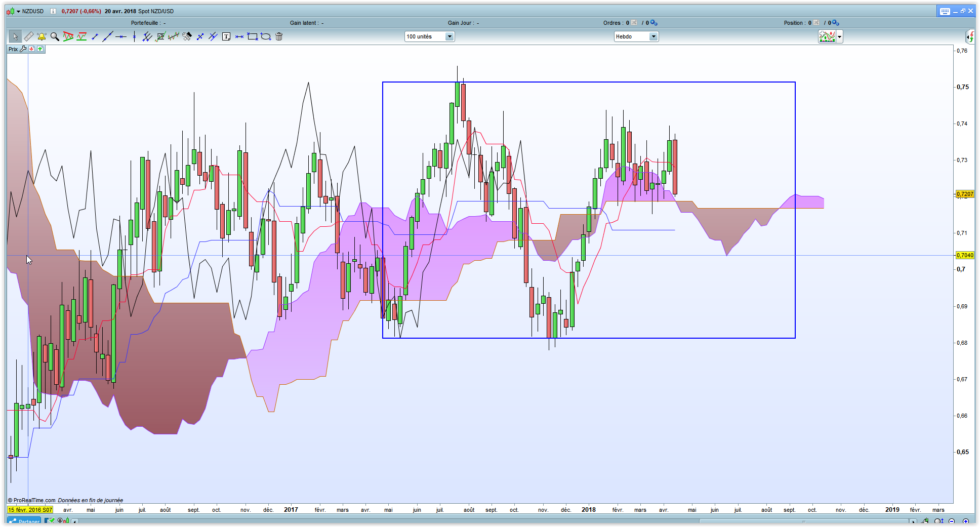
Task: Draw a short line segment
Action: (x=95, y=36)
